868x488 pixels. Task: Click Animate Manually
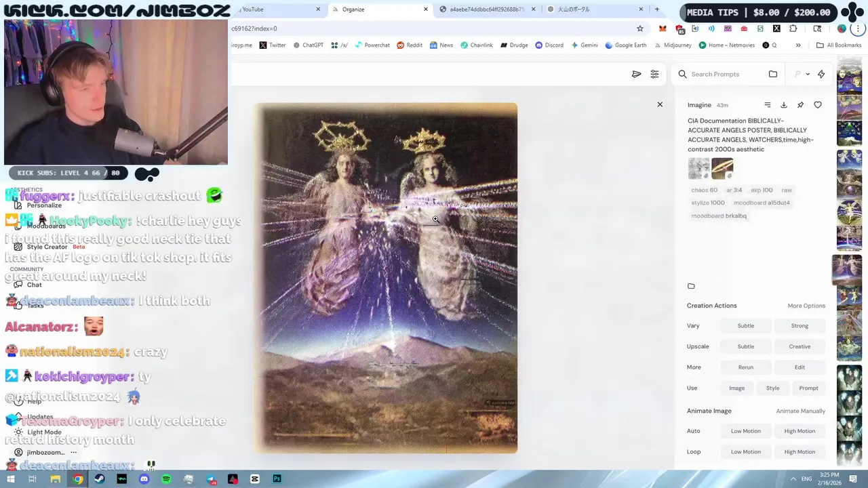(x=800, y=411)
